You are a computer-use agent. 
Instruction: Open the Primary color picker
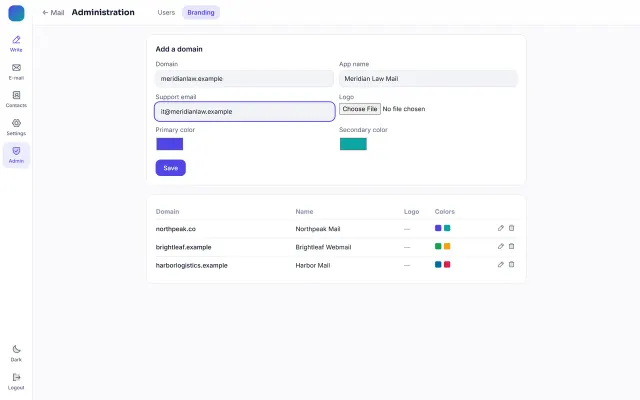coord(170,144)
